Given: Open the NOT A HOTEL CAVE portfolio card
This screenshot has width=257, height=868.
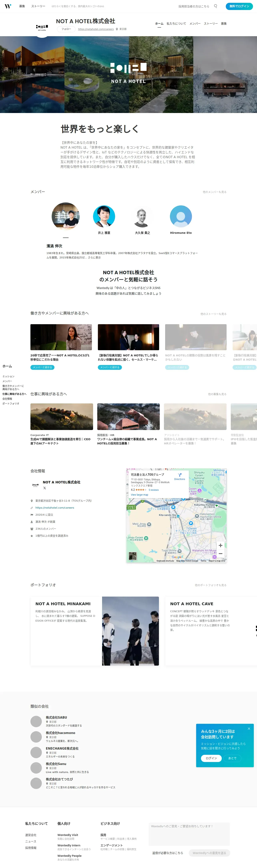Looking at the screenshot, I should pos(211,631).
